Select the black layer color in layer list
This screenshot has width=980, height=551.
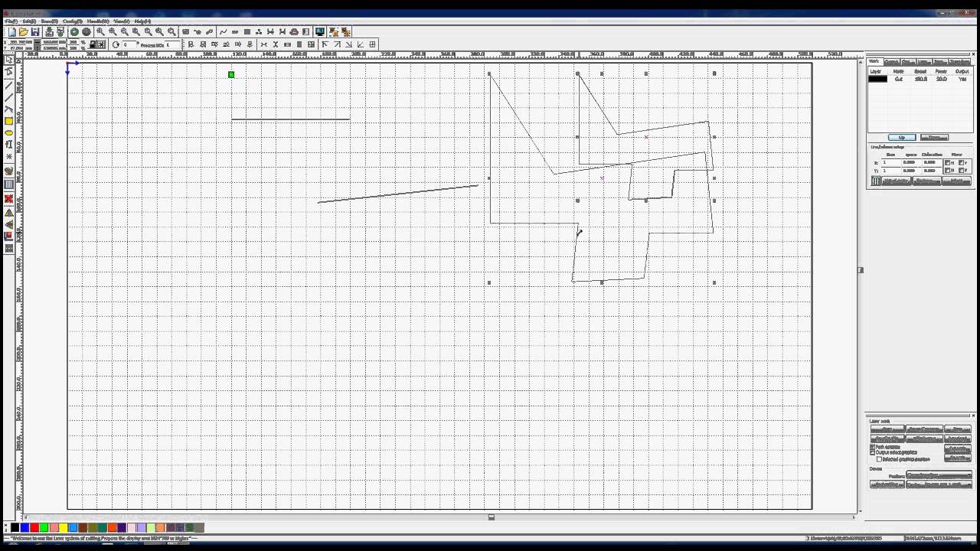878,79
